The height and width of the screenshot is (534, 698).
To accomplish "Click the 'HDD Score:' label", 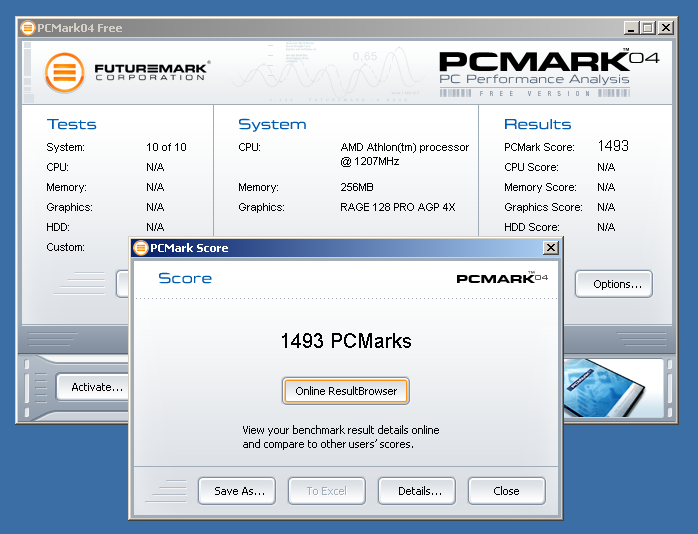I will click(532, 227).
